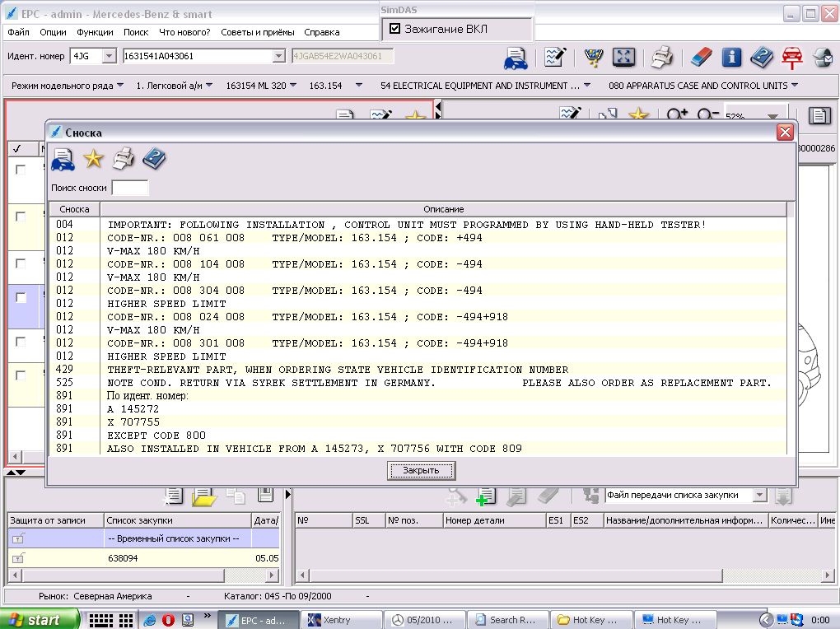Click the red car on lift icon
The width and height of the screenshot is (840, 629).
coord(791,58)
